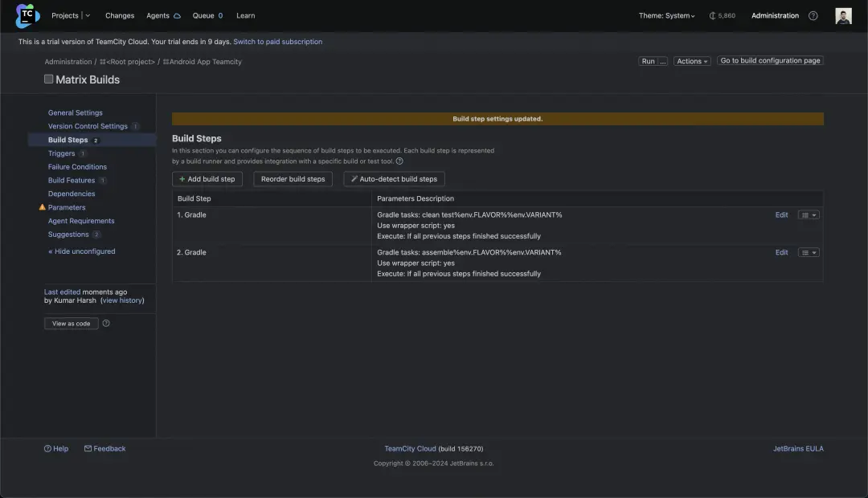
Task: Click Switch to paid subscription link
Action: pyautogui.click(x=277, y=42)
